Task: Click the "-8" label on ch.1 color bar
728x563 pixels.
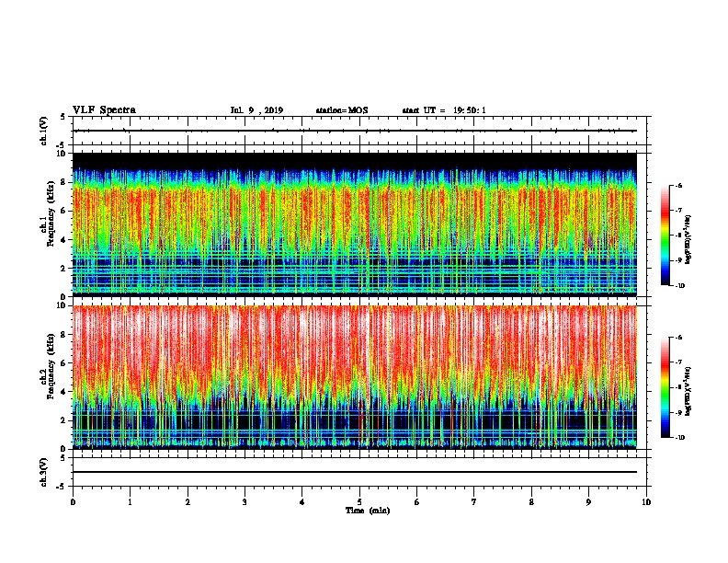Action: pyautogui.click(x=678, y=236)
